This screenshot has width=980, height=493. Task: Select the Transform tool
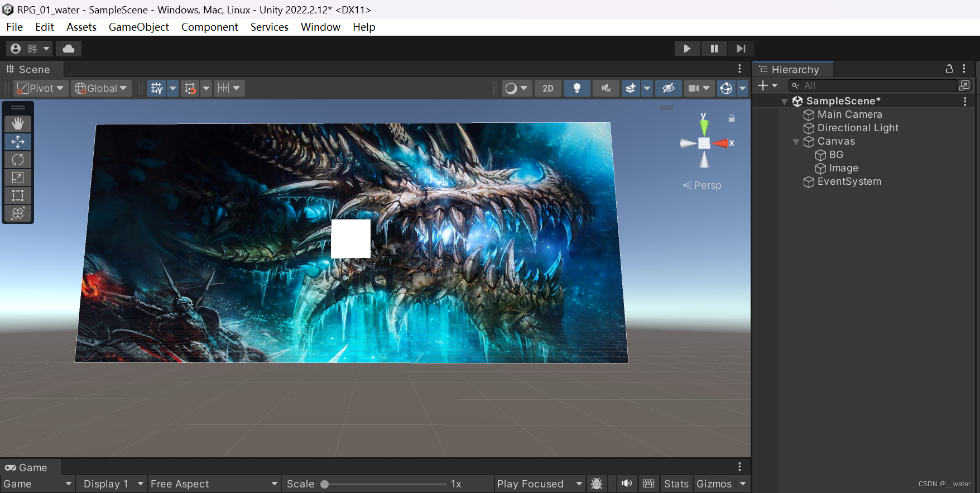18,213
